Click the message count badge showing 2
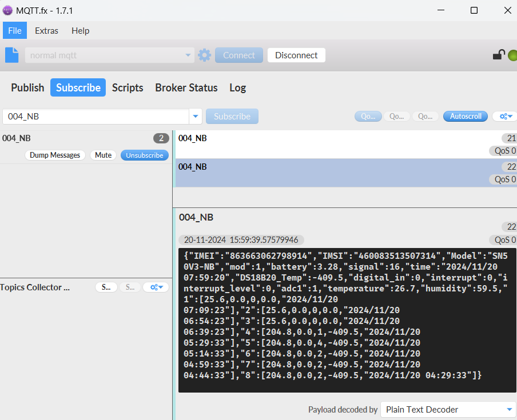The width and height of the screenshot is (517, 420). (161, 138)
